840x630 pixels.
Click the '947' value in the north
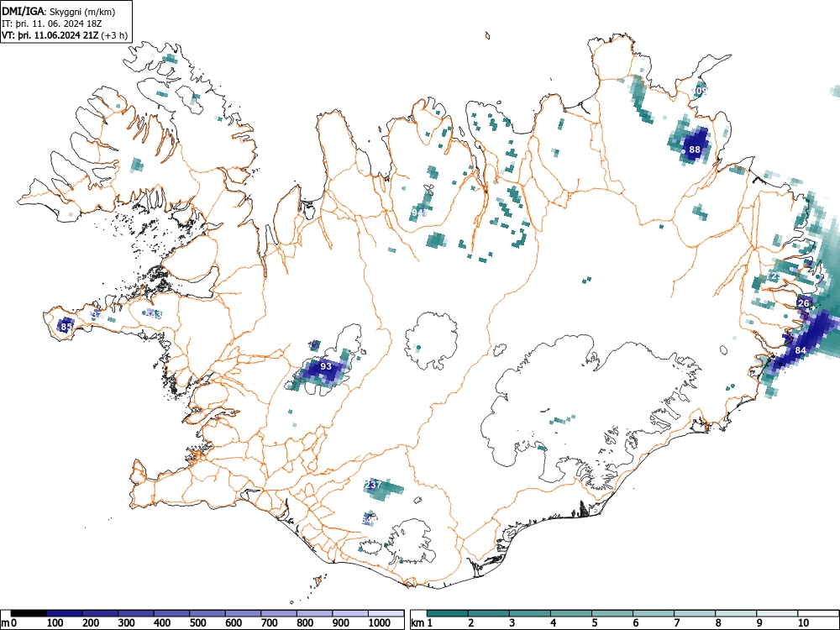pos(419,213)
